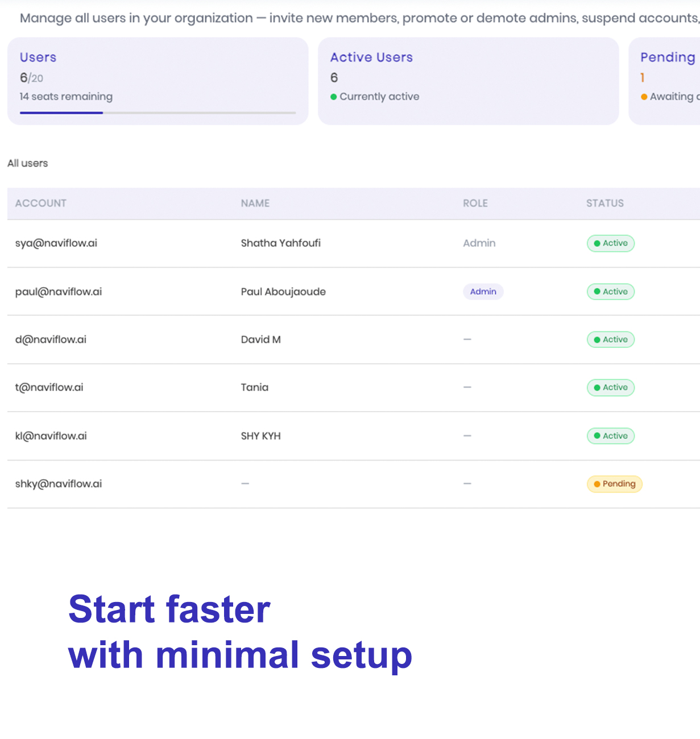Sort by the STATUS column header

click(605, 204)
